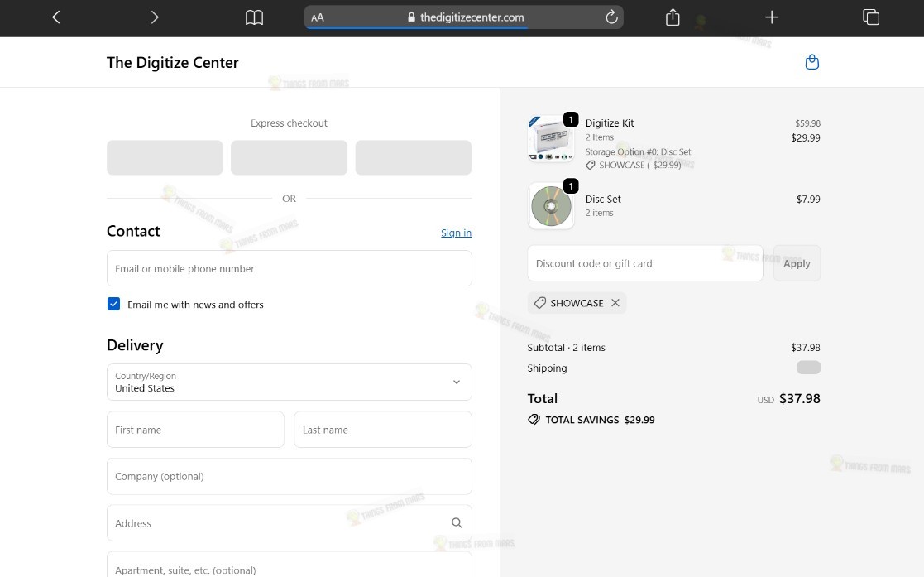Viewport: 924px width, 577px height.
Task: Focus the Address field
Action: [x=289, y=522]
